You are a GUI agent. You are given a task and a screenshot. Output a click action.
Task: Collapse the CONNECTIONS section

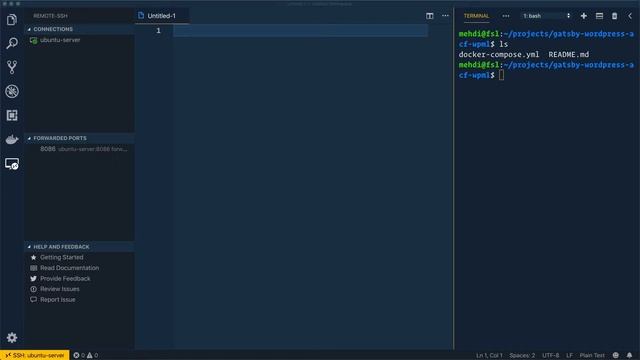(80, 29)
